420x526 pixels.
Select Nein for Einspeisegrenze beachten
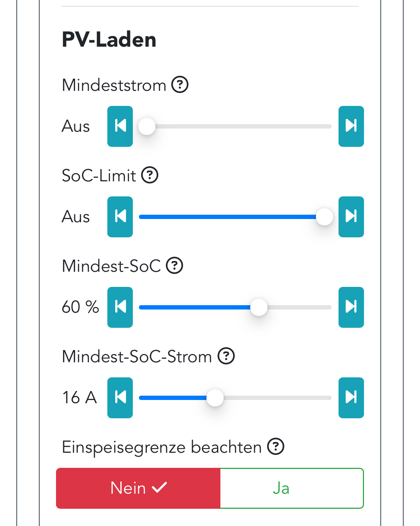click(x=138, y=488)
